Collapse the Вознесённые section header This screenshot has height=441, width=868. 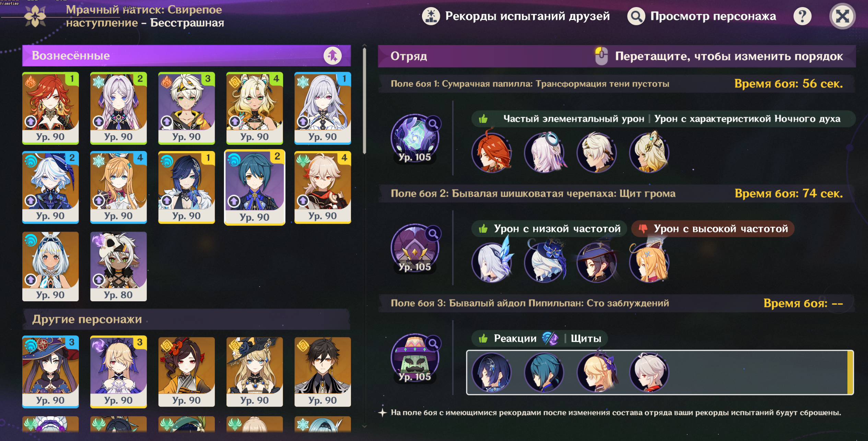click(x=186, y=56)
